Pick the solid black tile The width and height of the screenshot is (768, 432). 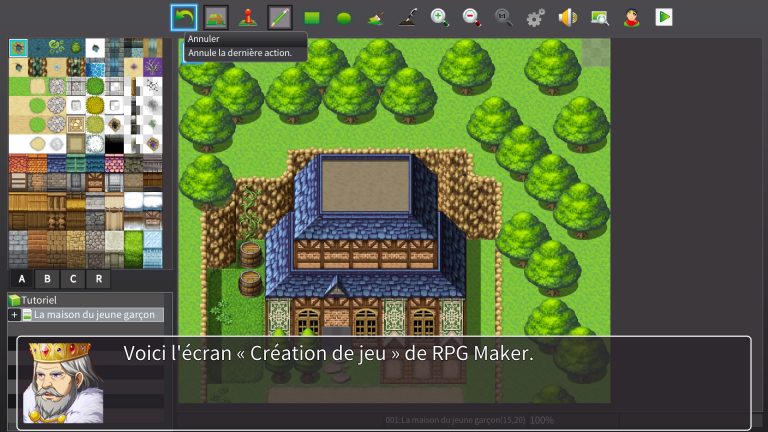point(114,144)
